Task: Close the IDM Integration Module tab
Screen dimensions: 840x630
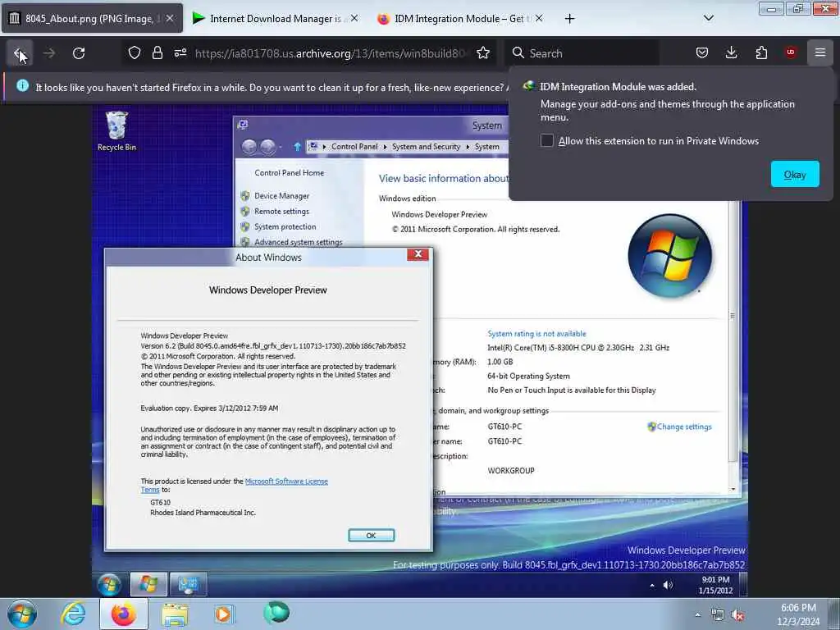Action: pos(539,18)
